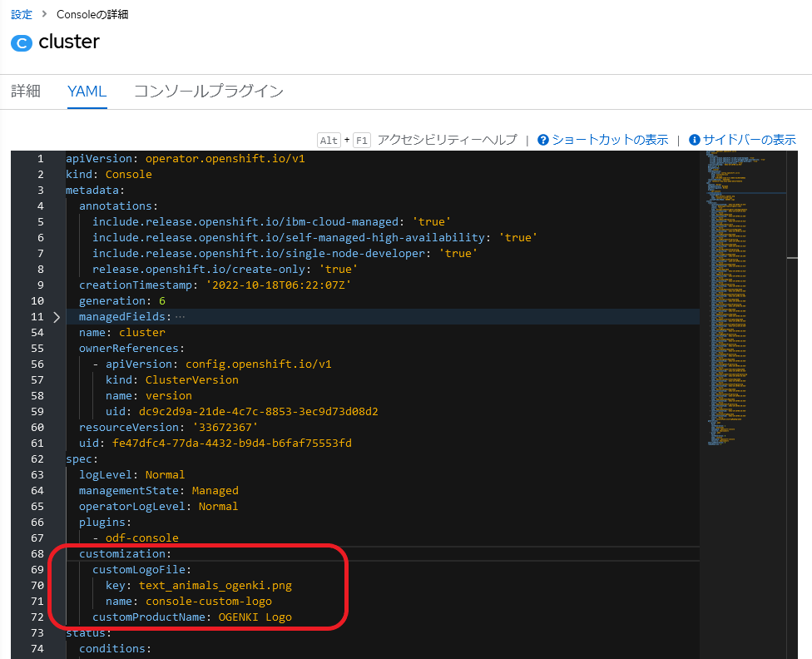Click the managementState Managed value
This screenshot has height=659, width=812.
[215, 491]
